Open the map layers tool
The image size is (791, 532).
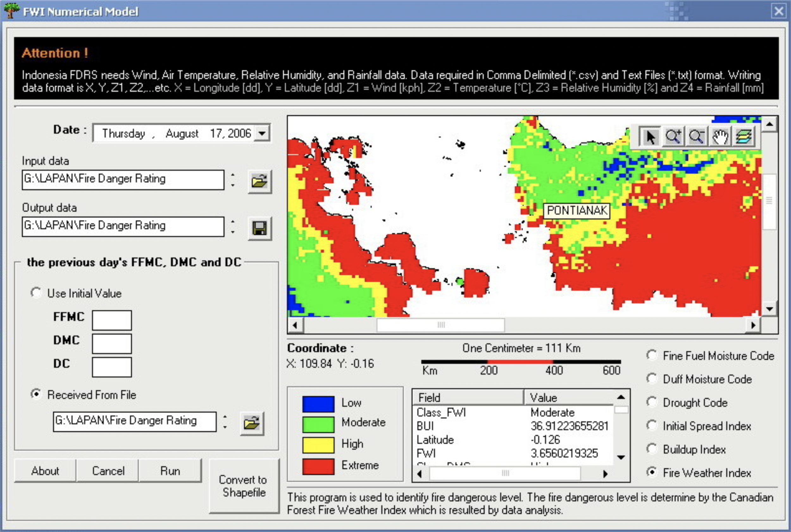tap(743, 137)
